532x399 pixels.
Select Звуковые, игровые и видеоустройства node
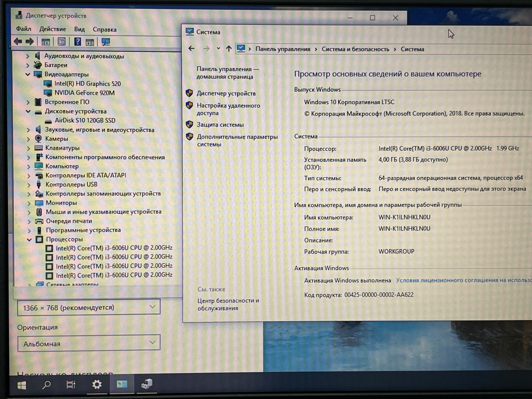point(99,130)
